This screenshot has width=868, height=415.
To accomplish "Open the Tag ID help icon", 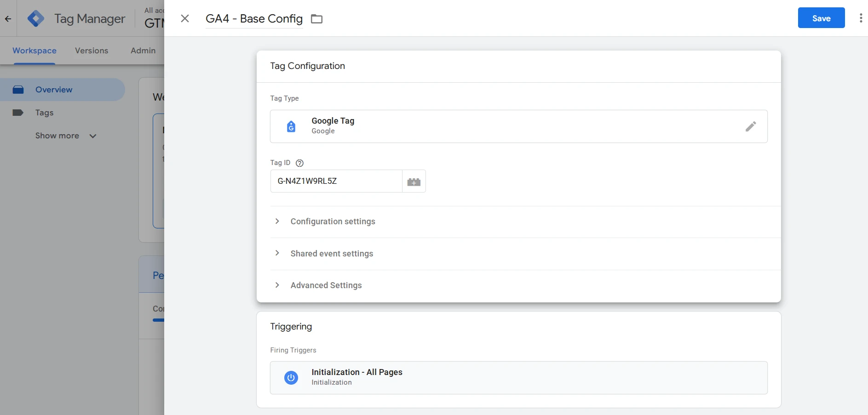I will 299,163.
